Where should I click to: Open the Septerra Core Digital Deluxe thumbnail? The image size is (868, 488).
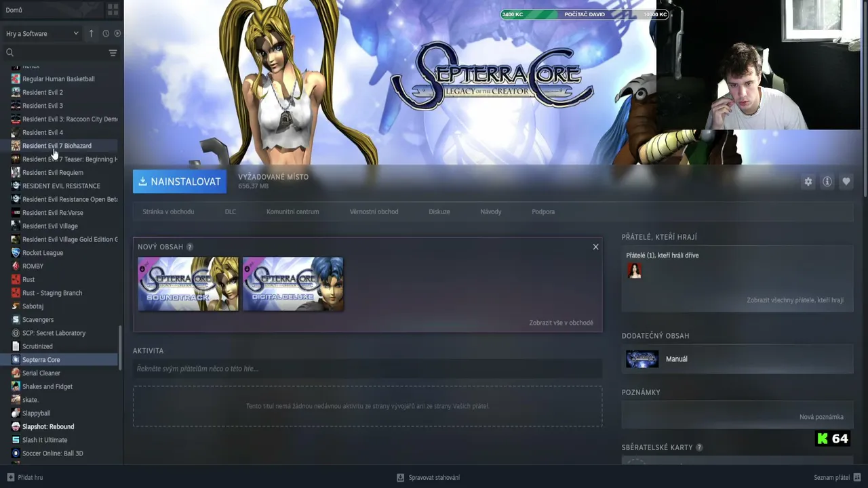coord(293,284)
